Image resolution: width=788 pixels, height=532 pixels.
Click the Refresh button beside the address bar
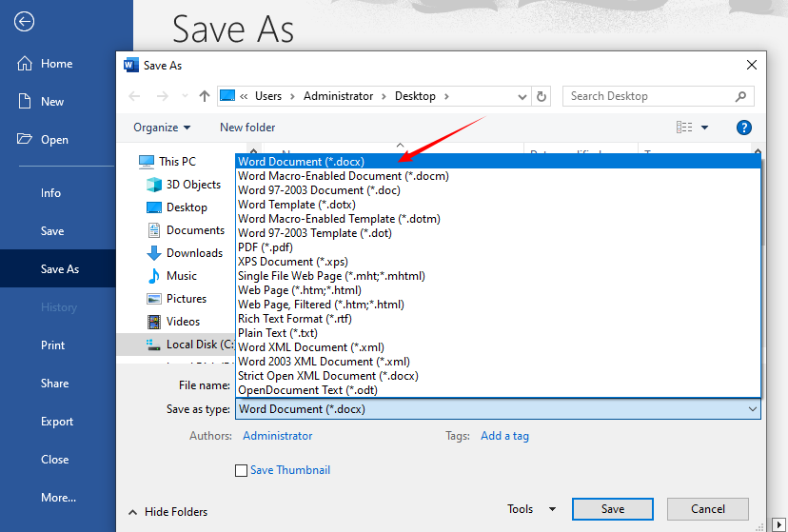(x=542, y=96)
